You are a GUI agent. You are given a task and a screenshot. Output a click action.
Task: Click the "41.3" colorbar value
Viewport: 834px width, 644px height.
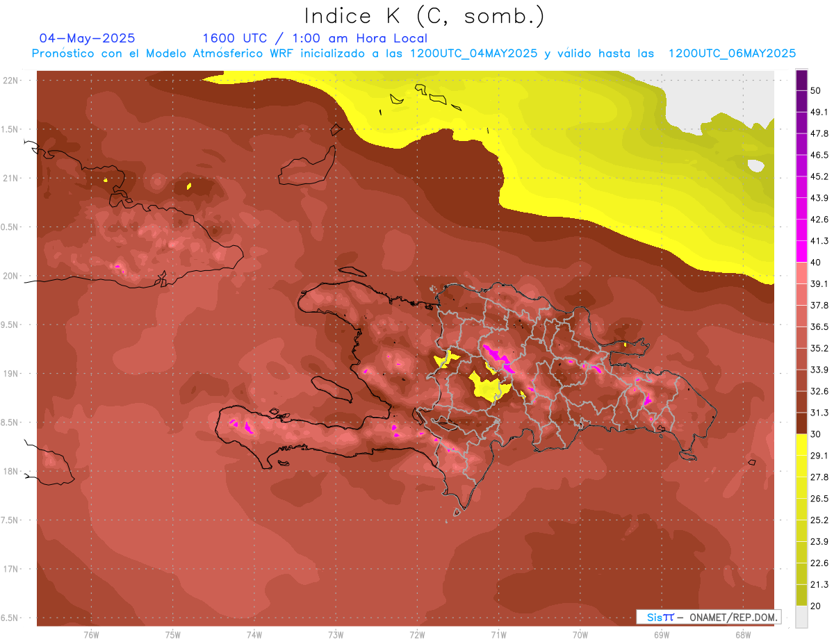tap(819, 241)
